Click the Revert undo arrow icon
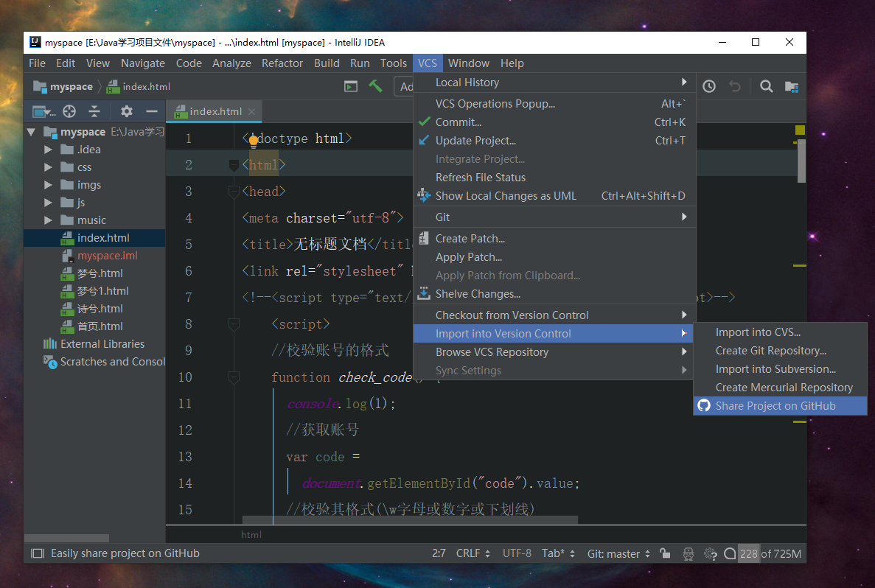The height and width of the screenshot is (588, 875). coord(735,86)
